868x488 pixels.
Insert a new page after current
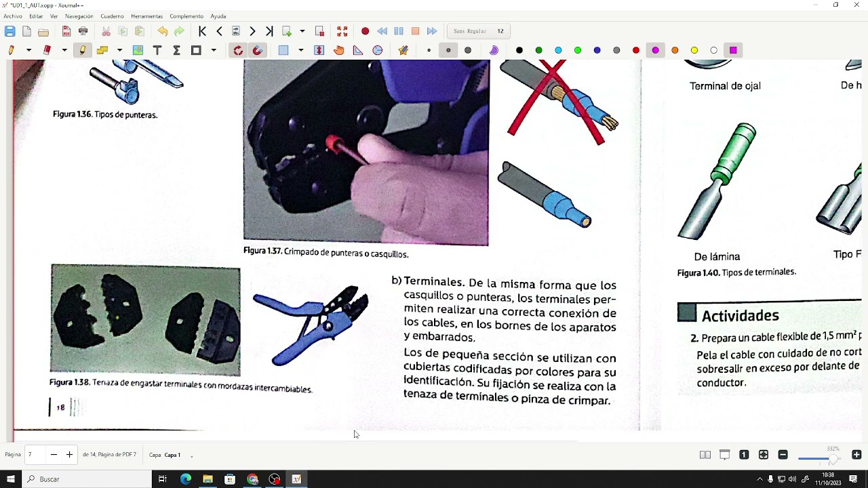(287, 31)
